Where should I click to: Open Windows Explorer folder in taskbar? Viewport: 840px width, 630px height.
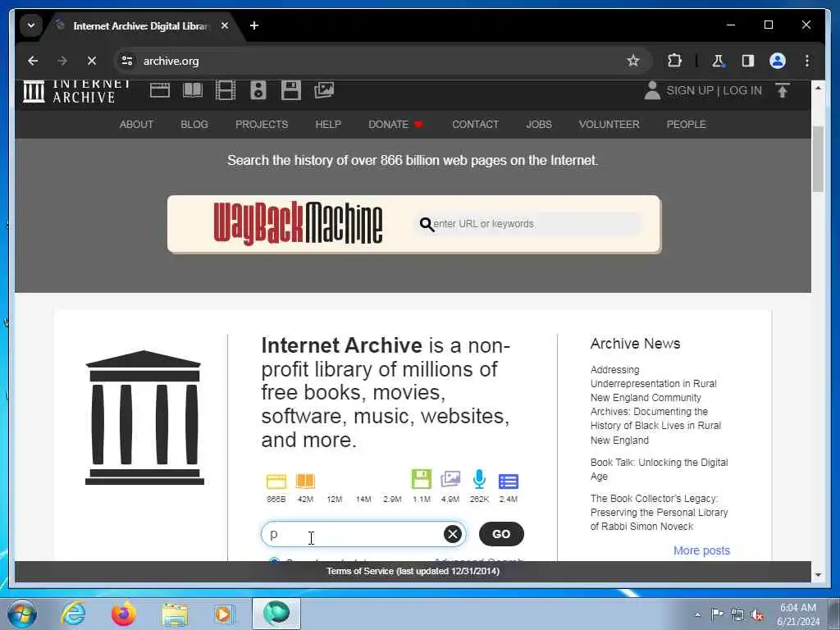[175, 614]
